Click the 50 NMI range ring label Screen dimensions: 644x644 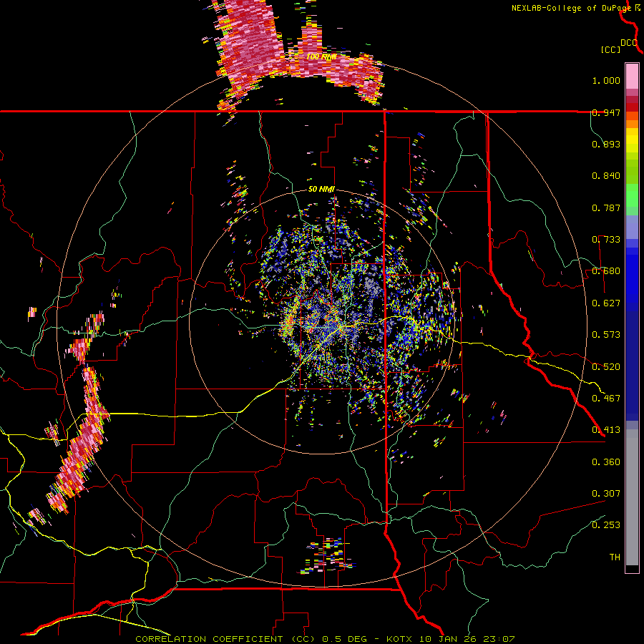[321, 190]
